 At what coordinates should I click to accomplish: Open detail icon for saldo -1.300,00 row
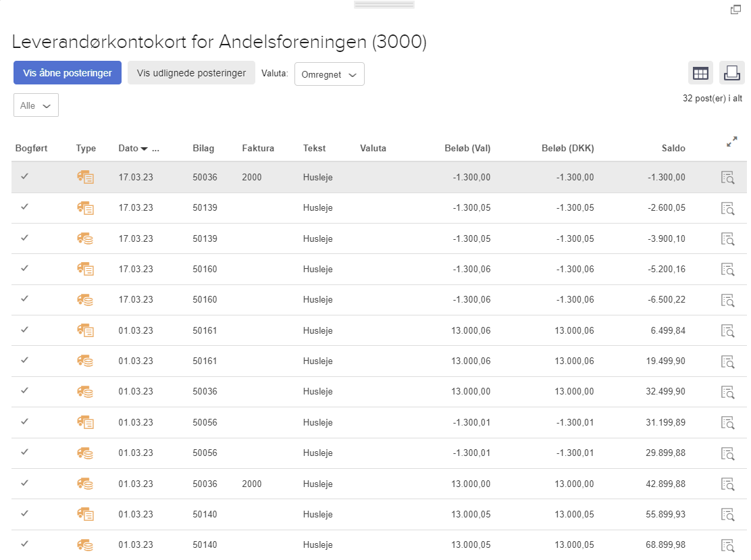[x=727, y=178]
